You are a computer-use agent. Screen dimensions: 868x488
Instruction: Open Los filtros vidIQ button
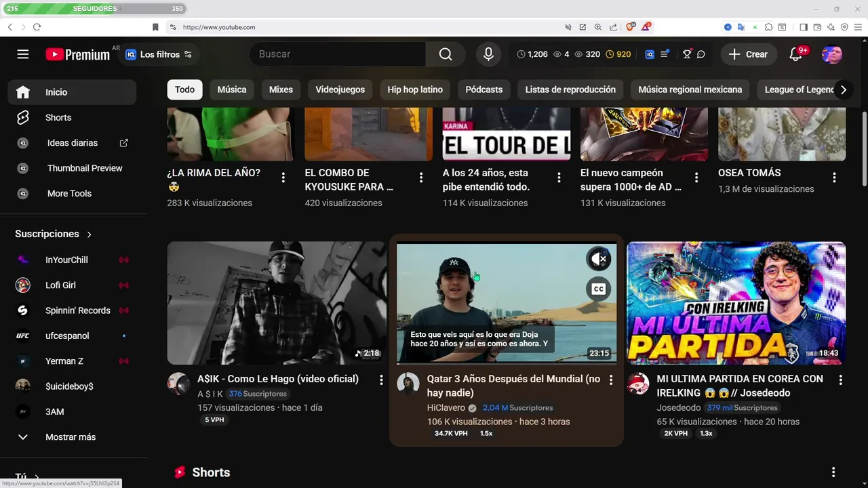coord(159,54)
